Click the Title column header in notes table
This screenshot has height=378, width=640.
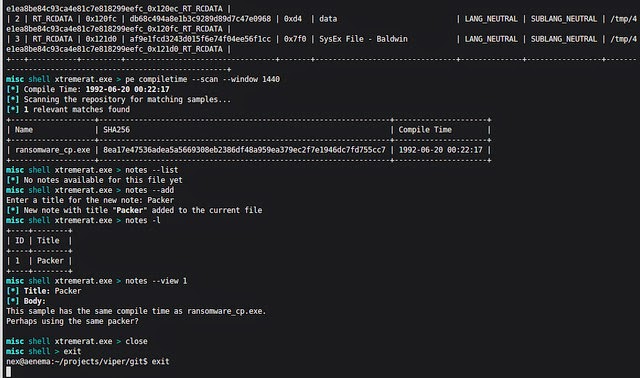click(48, 240)
